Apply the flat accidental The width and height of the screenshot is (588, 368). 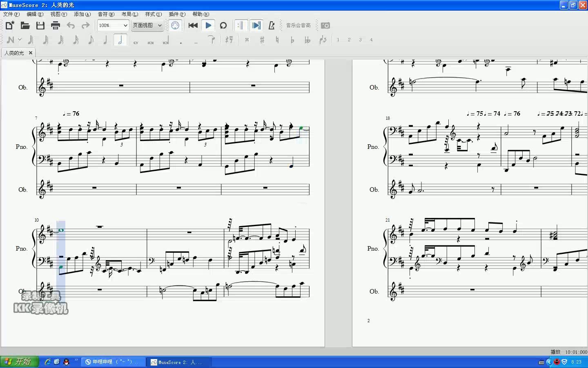[292, 40]
